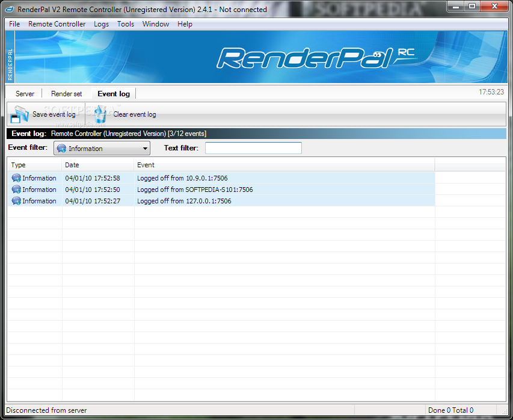
Task: Click 'Disconnected from server' status text
Action: pos(46,410)
